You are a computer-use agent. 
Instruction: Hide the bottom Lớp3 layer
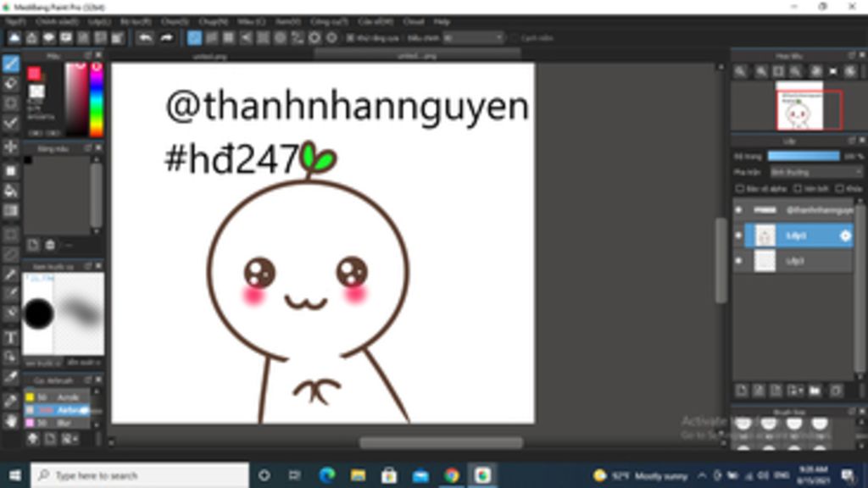738,261
